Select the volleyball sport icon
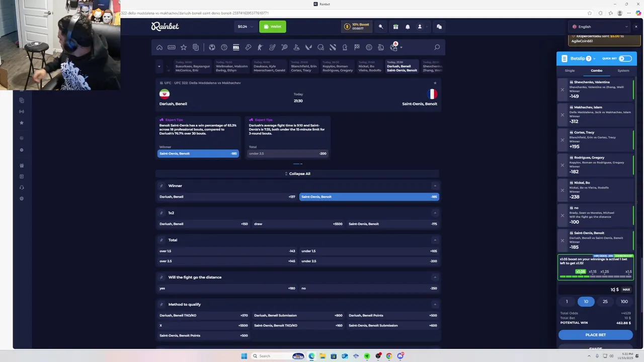Viewport: 644px width, 362px height. pos(369,47)
